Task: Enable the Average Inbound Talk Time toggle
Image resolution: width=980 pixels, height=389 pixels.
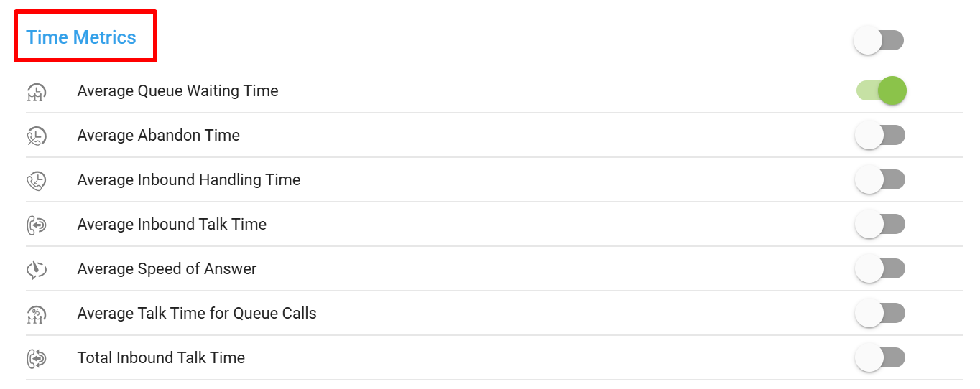Action: (x=880, y=225)
